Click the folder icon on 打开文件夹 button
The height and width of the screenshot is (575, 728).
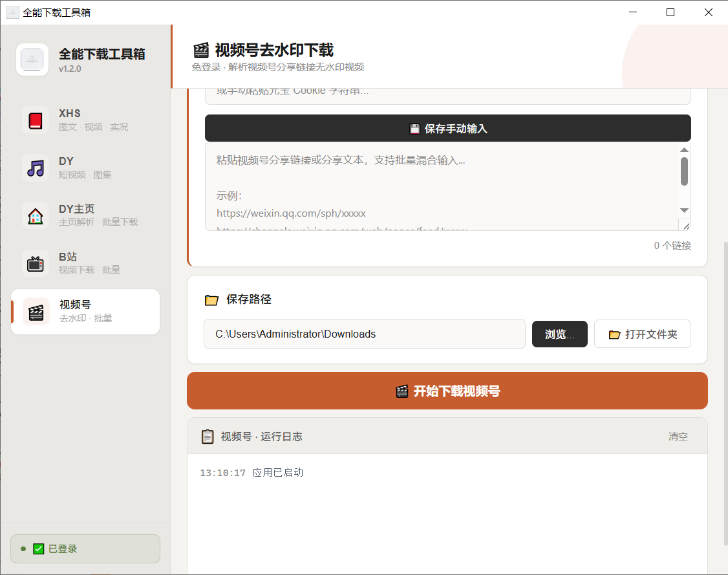(x=614, y=334)
